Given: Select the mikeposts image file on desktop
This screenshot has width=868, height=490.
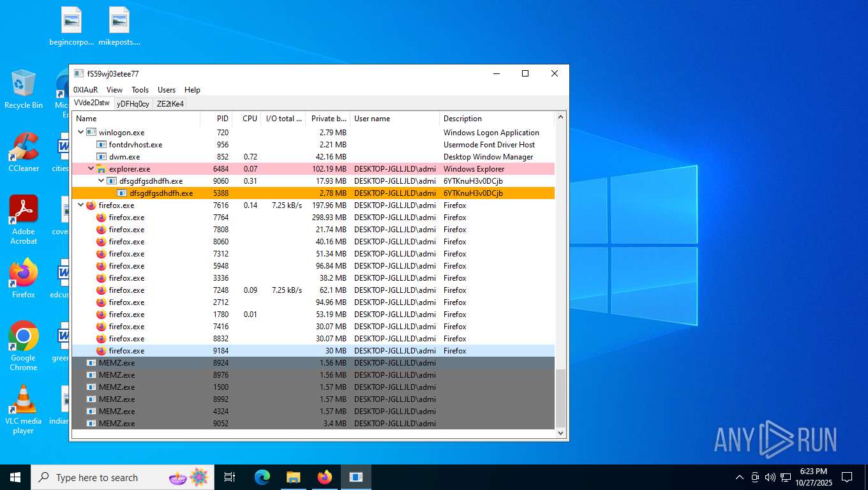Looking at the screenshot, I should point(119,26).
